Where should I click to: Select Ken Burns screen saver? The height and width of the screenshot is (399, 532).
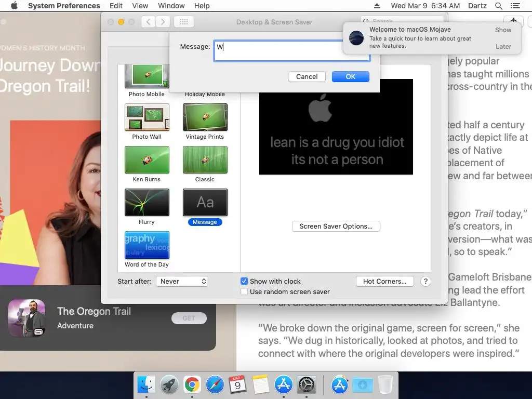point(147,160)
